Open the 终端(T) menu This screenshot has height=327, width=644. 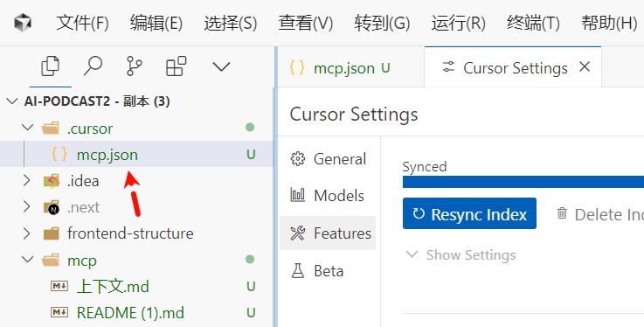[533, 23]
